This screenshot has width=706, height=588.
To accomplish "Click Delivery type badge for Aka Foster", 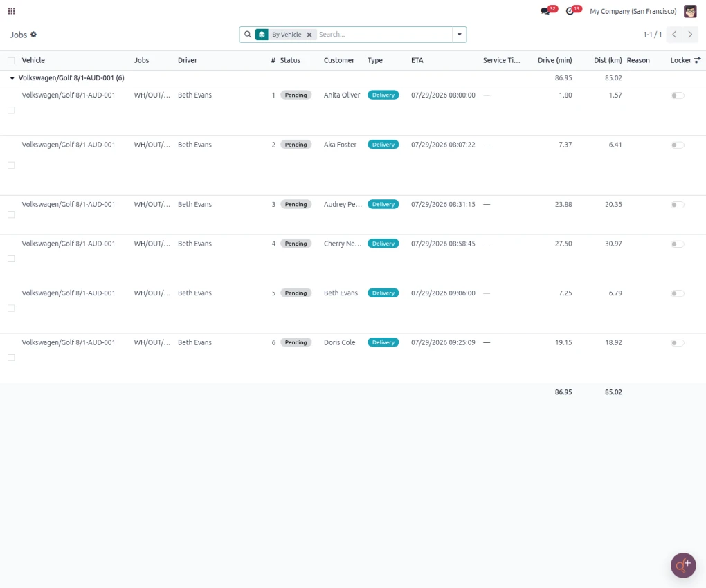I will coord(383,145).
